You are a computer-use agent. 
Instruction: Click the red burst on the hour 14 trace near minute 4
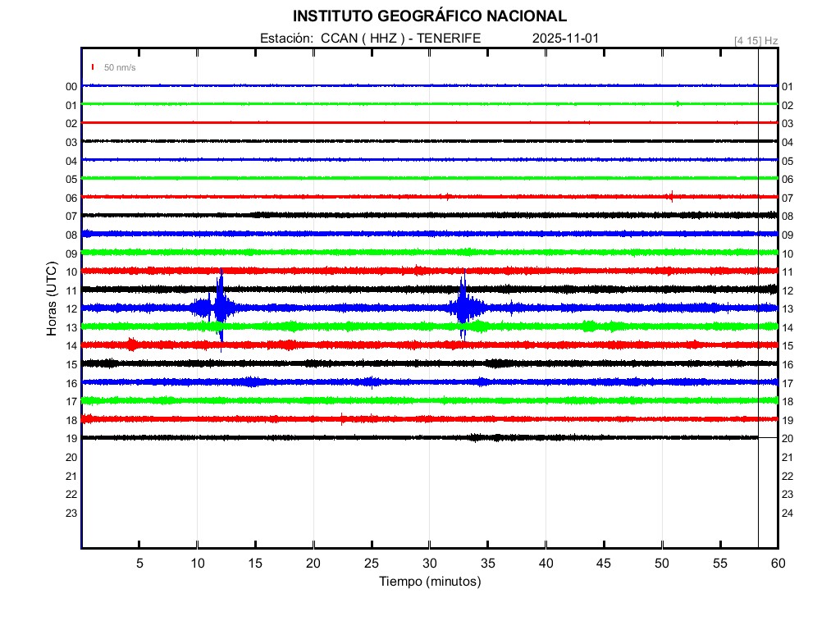[x=131, y=345]
